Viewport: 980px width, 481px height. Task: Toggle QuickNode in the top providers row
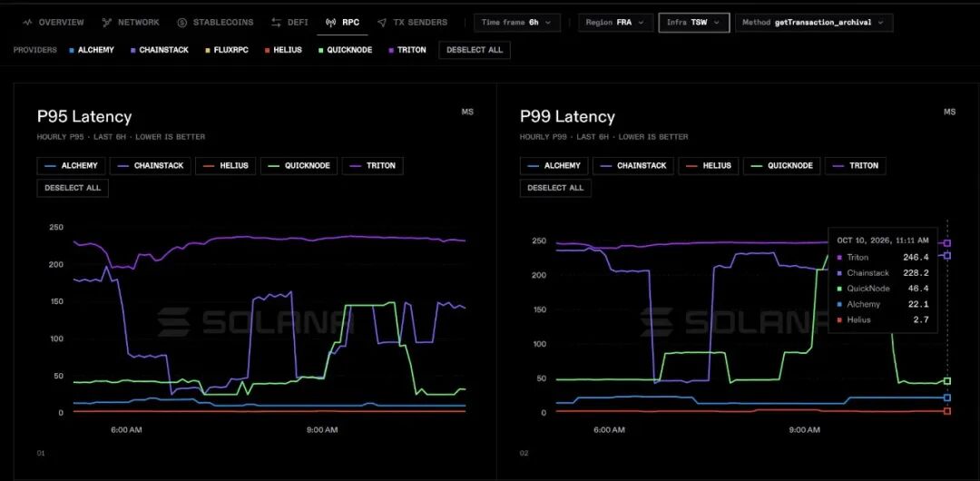click(x=345, y=50)
